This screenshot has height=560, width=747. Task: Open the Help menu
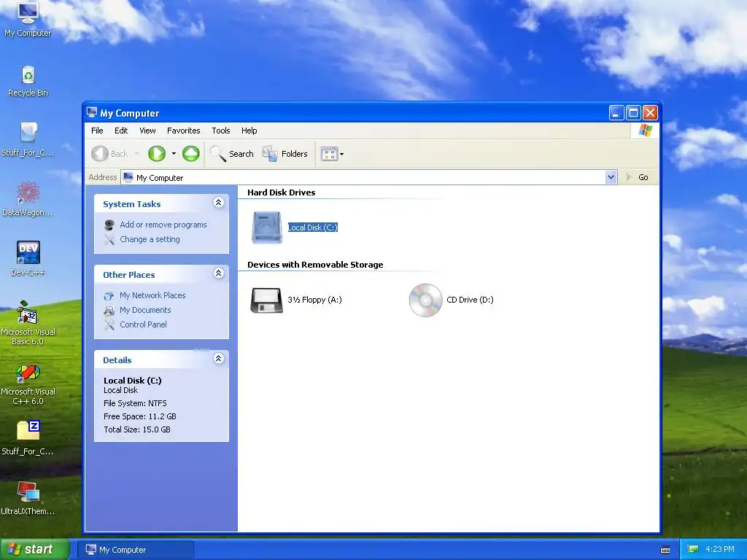(x=249, y=131)
